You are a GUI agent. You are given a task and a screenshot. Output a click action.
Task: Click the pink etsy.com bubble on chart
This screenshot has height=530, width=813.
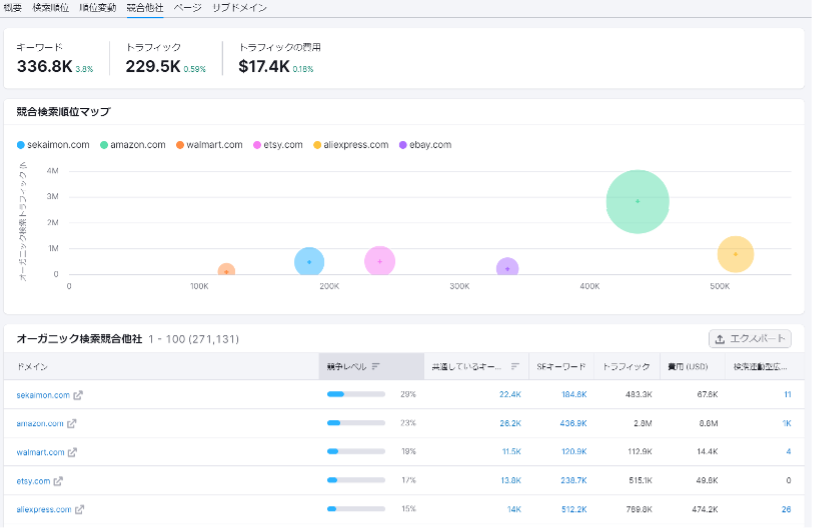[x=379, y=261]
